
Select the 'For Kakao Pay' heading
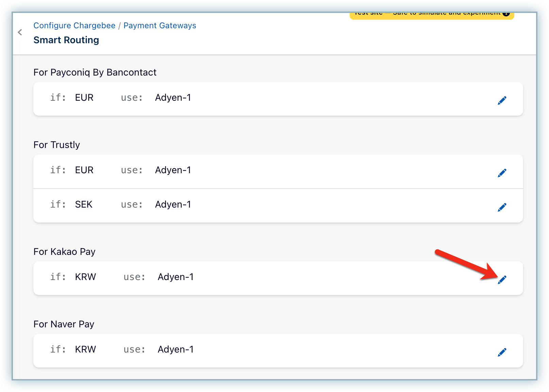(64, 252)
